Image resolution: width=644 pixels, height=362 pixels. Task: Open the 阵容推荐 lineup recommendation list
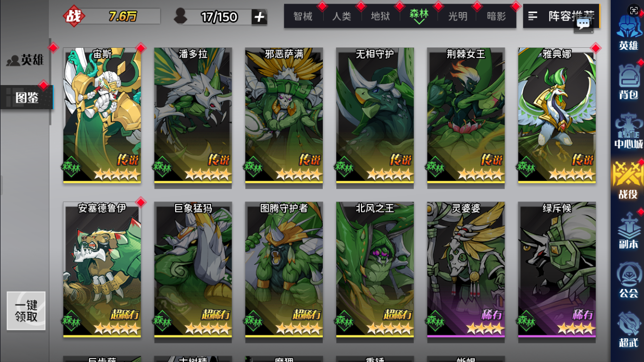pos(561,16)
